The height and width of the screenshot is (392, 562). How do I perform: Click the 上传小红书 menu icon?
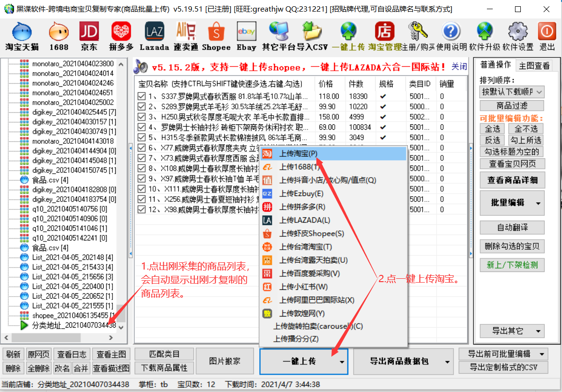tap(267, 287)
